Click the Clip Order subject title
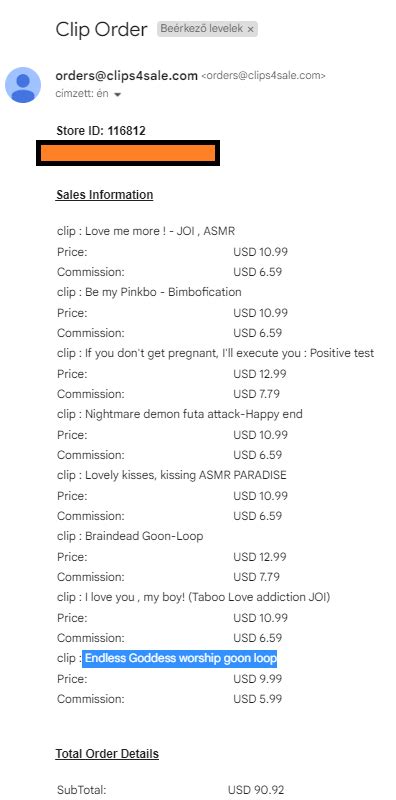Viewport: 396px width, 800px height. click(102, 29)
